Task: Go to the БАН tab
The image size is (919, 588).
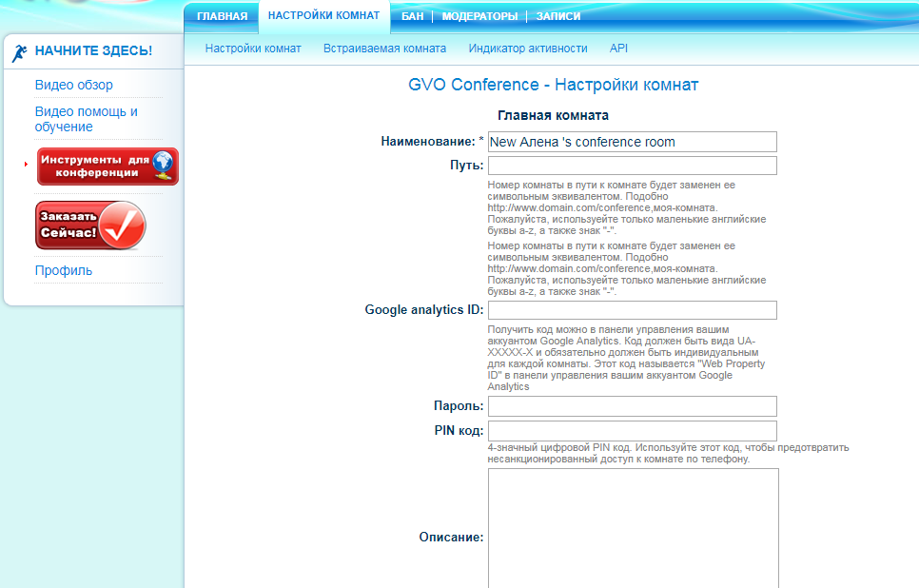Action: [413, 16]
